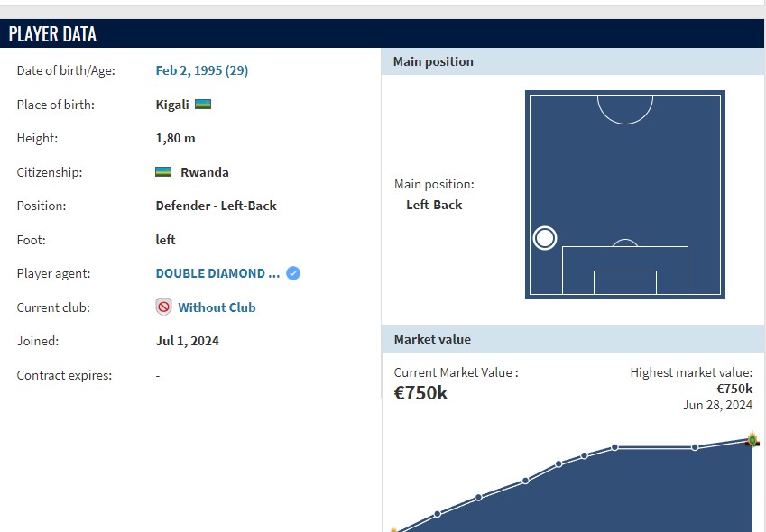Click the goal box on the pitch diagram
766x532 pixels.
coord(624,281)
